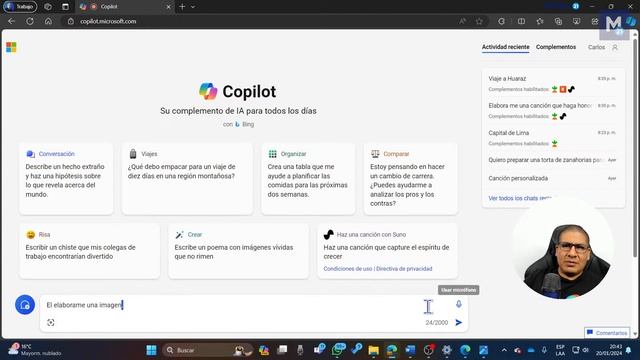Add the page to favorites with the star
This screenshot has width=640, height=360.
click(x=479, y=21)
